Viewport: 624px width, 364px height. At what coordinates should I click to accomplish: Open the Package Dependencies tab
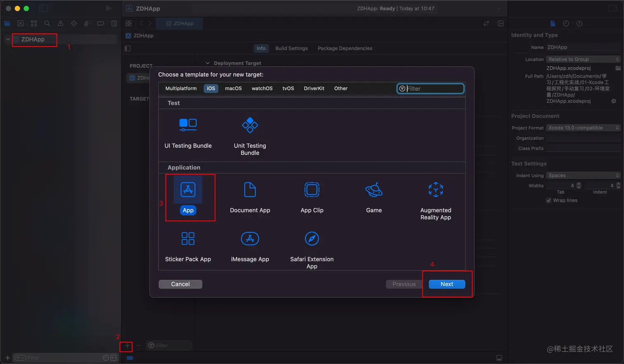(x=345, y=48)
